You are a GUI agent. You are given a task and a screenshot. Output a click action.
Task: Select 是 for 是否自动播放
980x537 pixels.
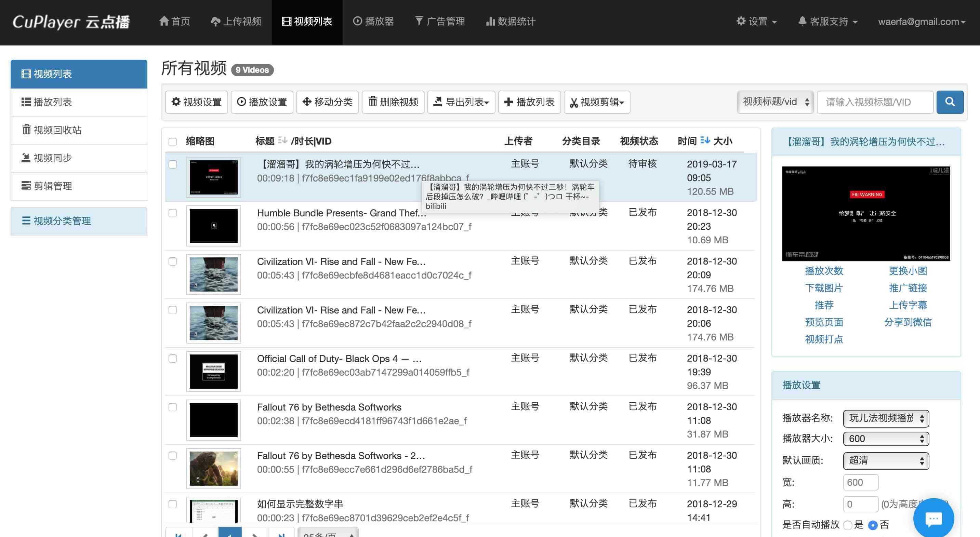pos(848,525)
